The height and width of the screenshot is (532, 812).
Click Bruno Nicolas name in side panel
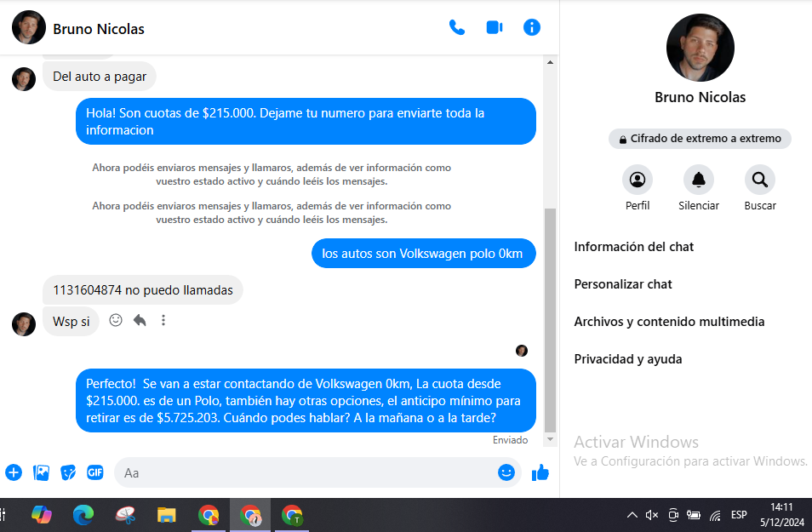pyautogui.click(x=700, y=97)
